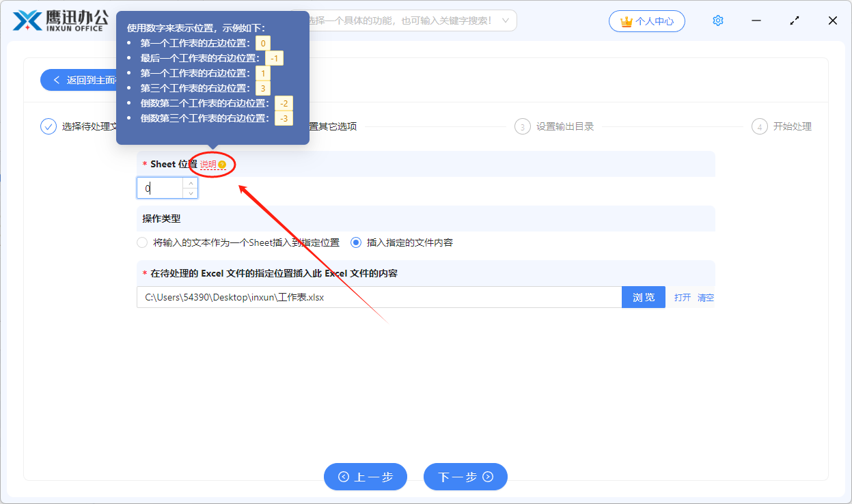Click the up stepper on Sheet 位置 input
852x504 pixels.
click(x=191, y=183)
